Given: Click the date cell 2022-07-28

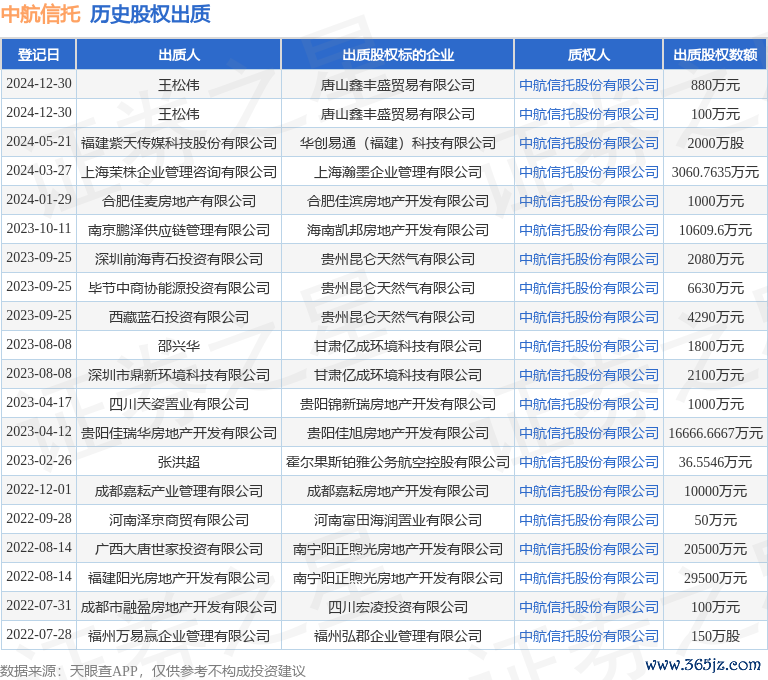Looking at the screenshot, I should pos(39,634).
